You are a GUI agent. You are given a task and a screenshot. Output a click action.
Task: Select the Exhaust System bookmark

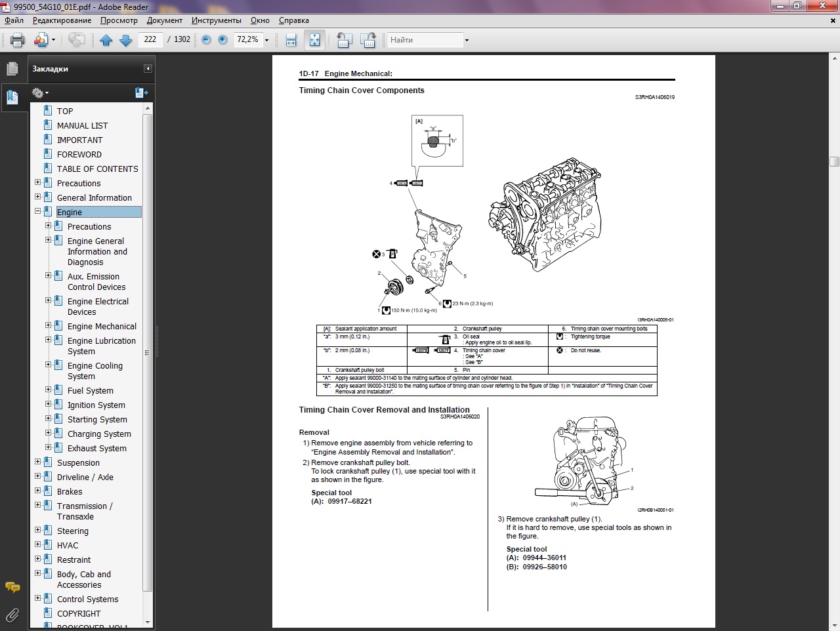tap(97, 449)
